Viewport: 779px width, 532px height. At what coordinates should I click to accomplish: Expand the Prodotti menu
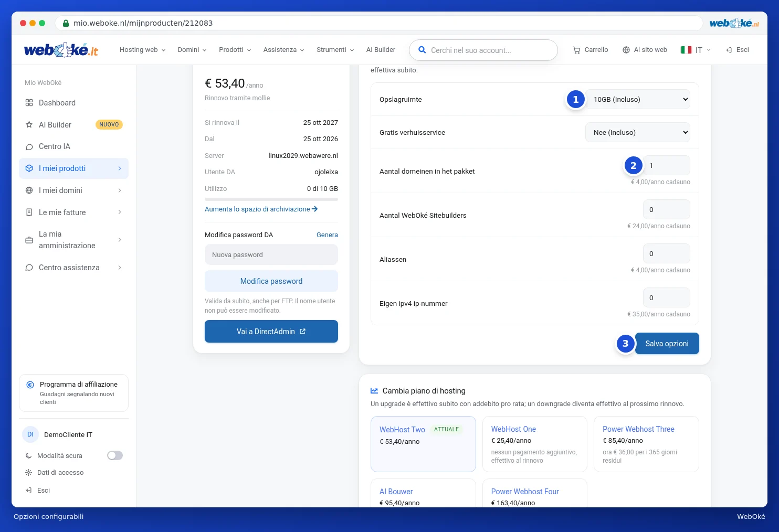tap(235, 50)
